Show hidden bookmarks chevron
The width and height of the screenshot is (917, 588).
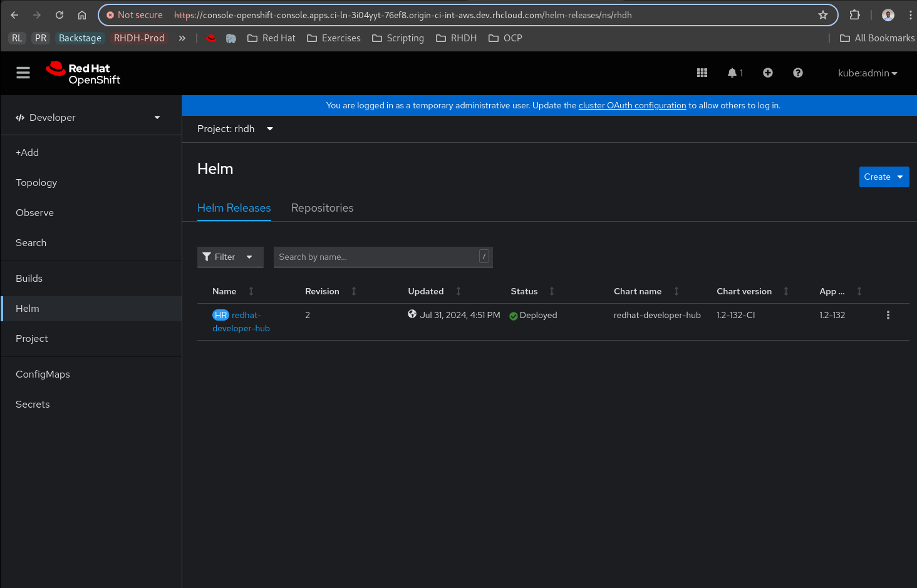click(x=182, y=38)
